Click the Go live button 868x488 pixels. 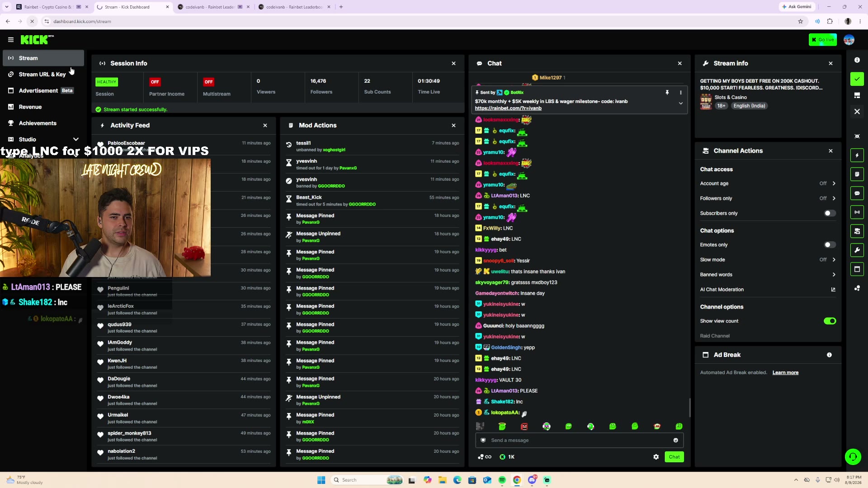click(823, 40)
